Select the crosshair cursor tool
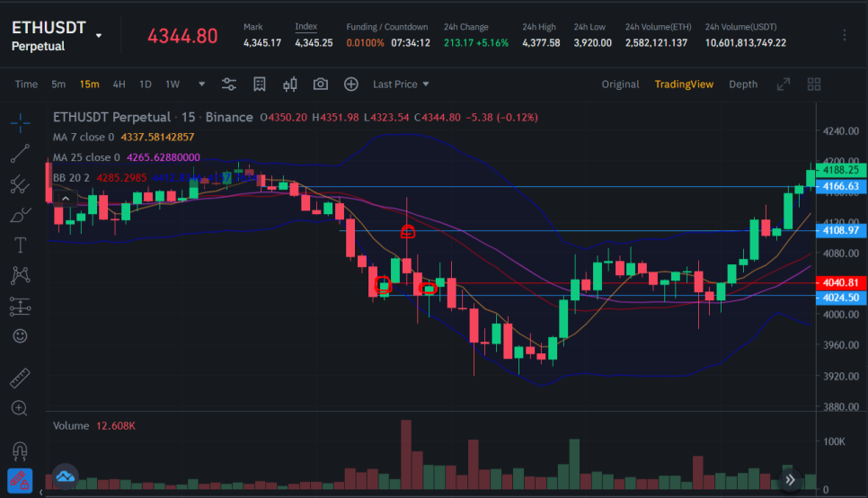868x498 pixels. click(20, 122)
